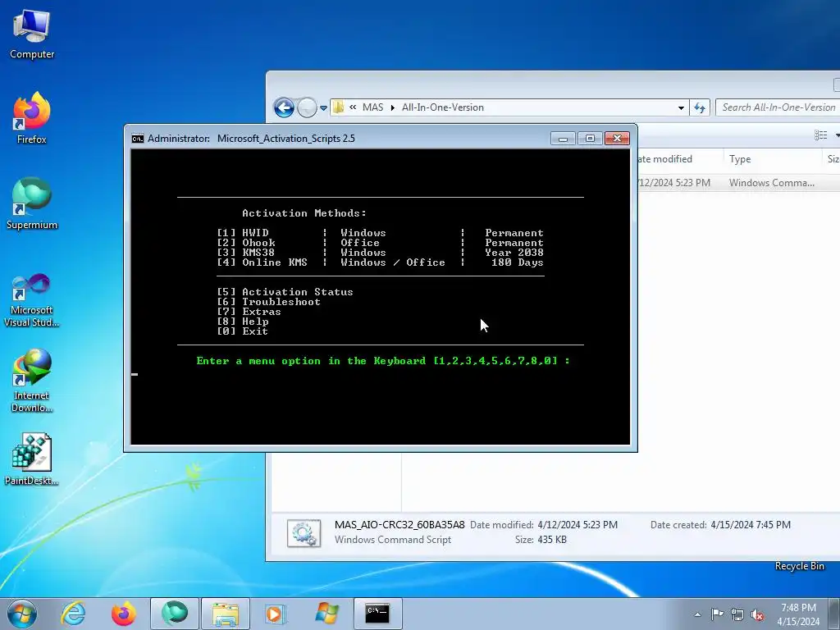
Task: Select file row dated 12/2024 5:23 PM
Action: click(738, 183)
